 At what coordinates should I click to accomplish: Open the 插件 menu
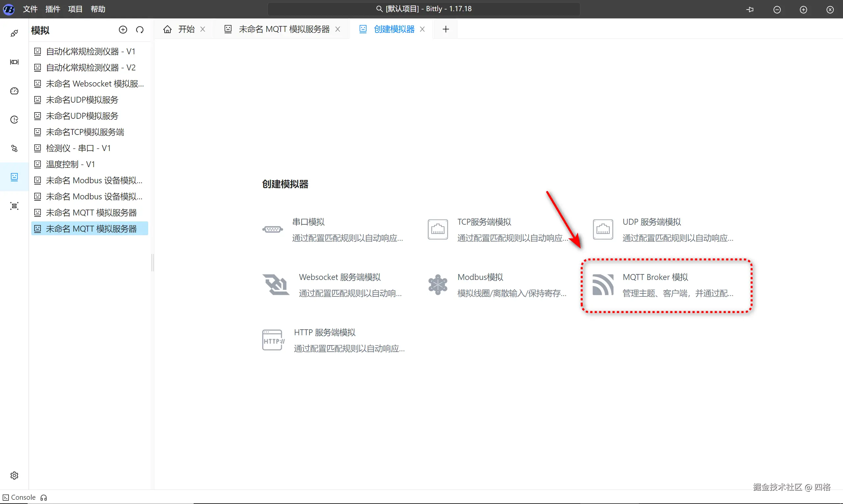53,9
